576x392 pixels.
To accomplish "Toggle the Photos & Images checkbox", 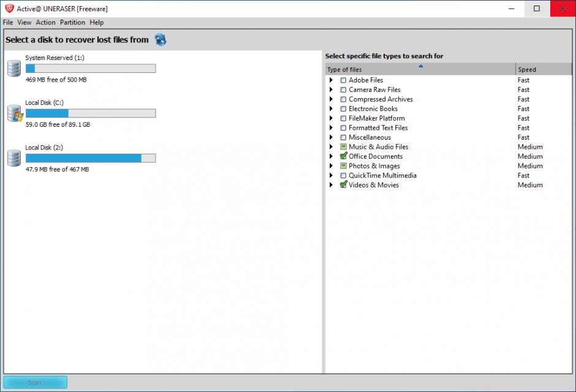I will [343, 166].
